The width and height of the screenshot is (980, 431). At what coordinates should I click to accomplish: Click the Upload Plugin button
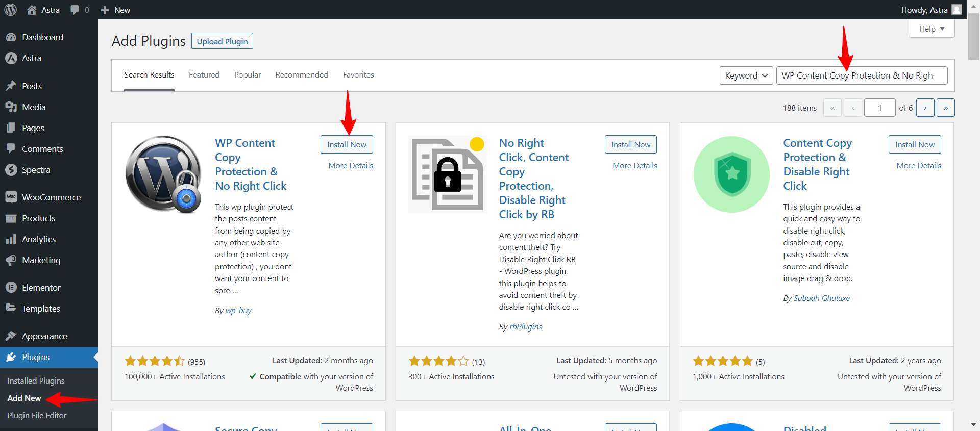(x=222, y=41)
